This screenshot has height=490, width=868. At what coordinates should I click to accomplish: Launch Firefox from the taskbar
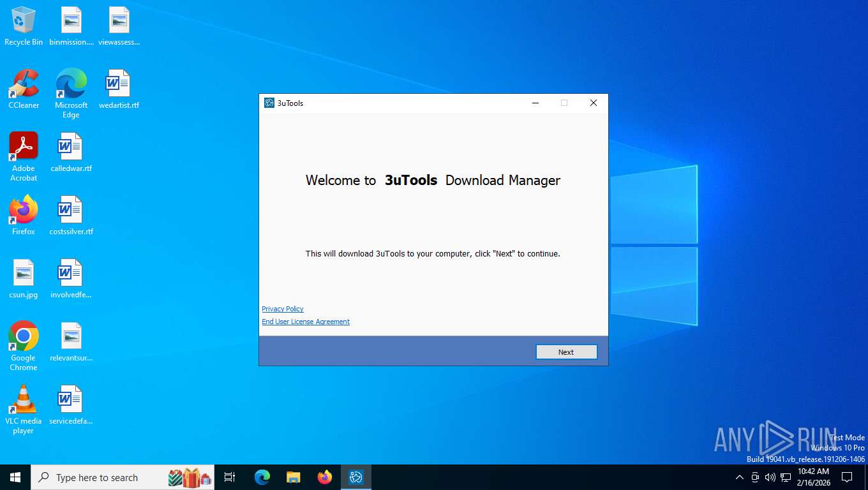click(325, 477)
